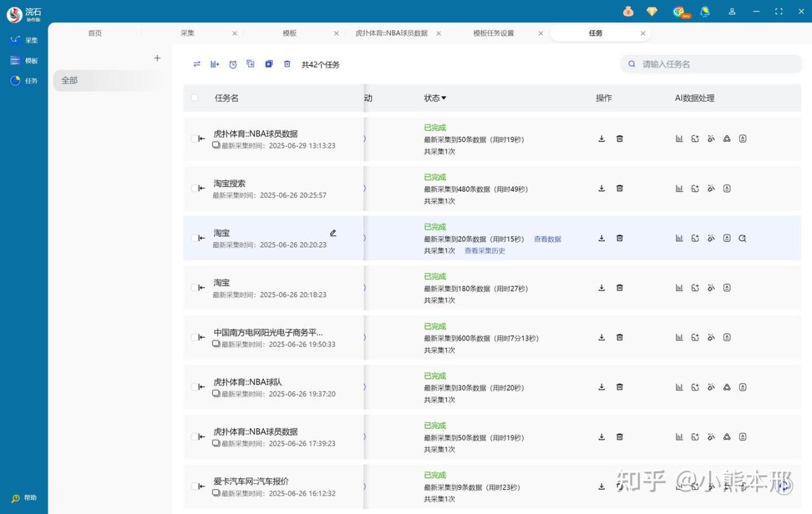Screen dimensions: 812x514
Task: Open 采集 in the left sidebar
Action: (24, 40)
